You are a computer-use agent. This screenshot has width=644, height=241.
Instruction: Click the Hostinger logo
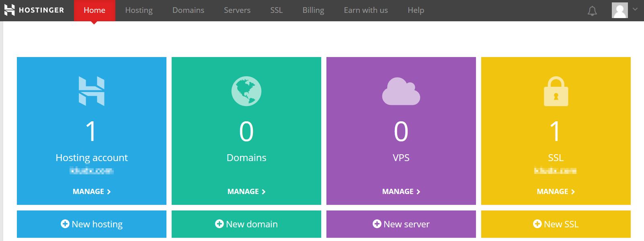pyautogui.click(x=34, y=10)
